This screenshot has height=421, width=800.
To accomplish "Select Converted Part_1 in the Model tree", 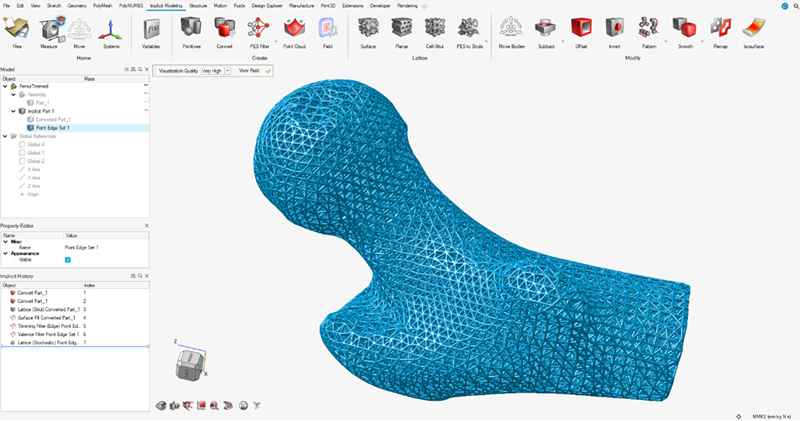I will (54, 120).
